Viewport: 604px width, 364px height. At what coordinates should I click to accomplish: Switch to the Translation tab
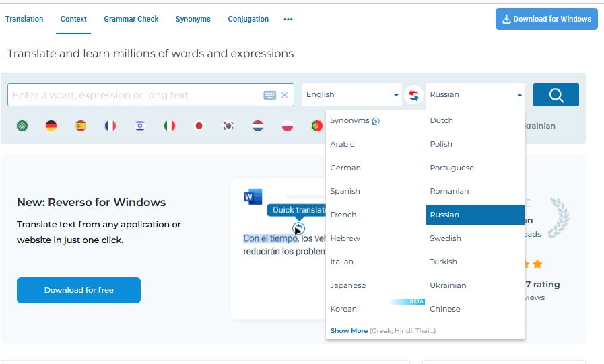24,19
